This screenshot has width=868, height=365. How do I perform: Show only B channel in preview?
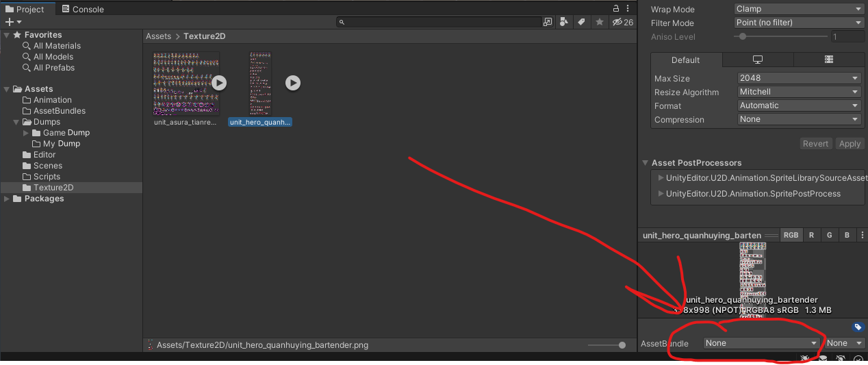(x=847, y=235)
